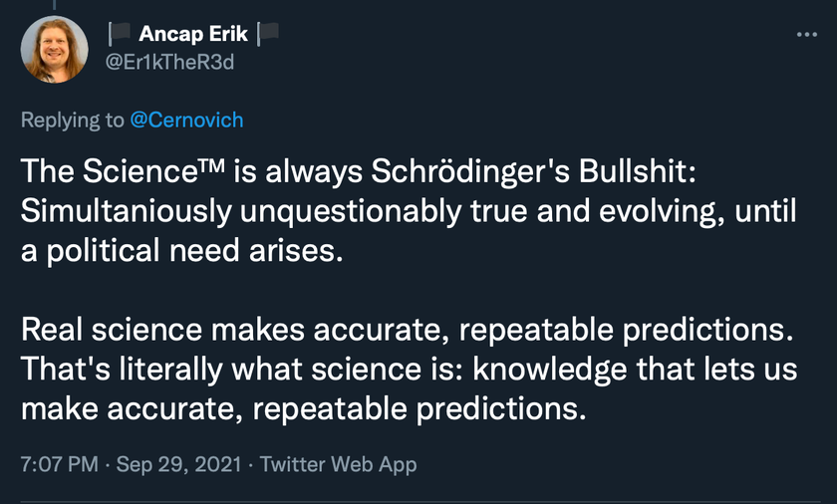This screenshot has height=504, width=837.
Task: Open the three-dot more options menu
Action: [x=806, y=35]
